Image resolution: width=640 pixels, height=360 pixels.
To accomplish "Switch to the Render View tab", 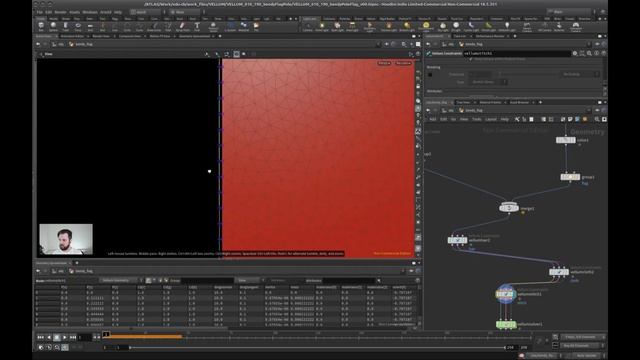I will tap(101, 36).
